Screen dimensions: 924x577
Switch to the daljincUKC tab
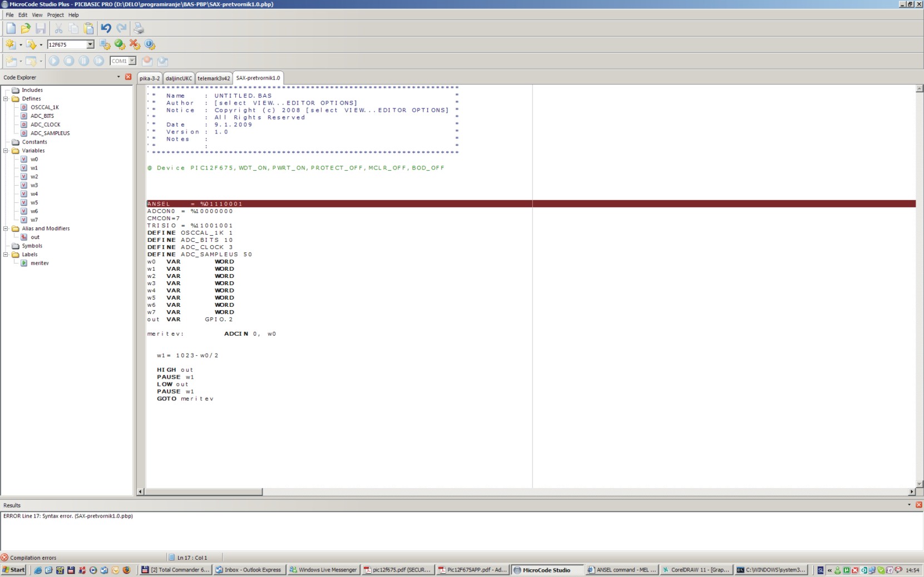[x=179, y=78]
